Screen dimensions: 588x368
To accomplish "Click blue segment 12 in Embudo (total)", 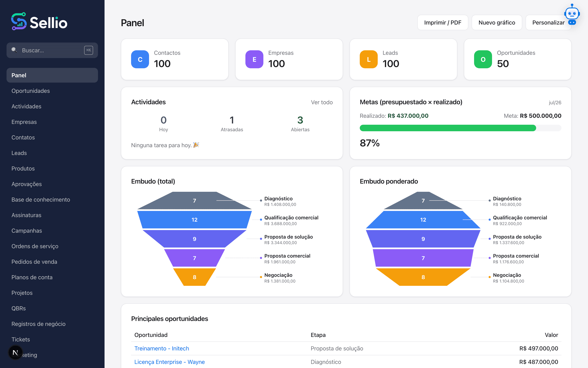I will [194, 220].
